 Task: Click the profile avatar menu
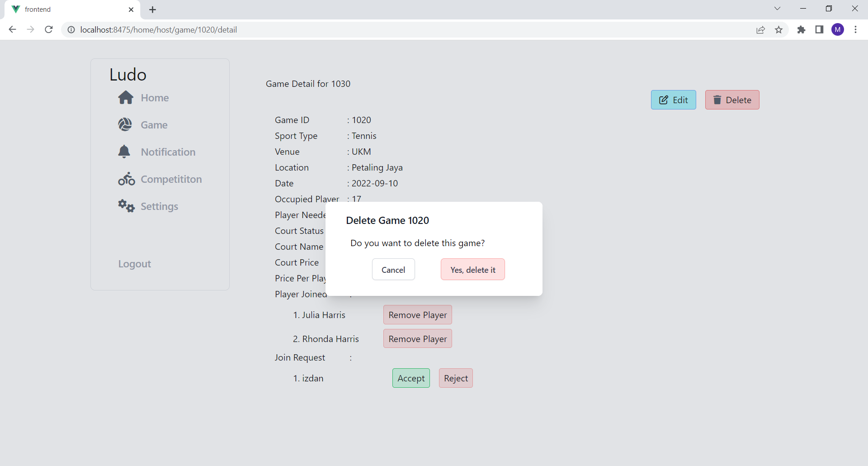pos(838,30)
